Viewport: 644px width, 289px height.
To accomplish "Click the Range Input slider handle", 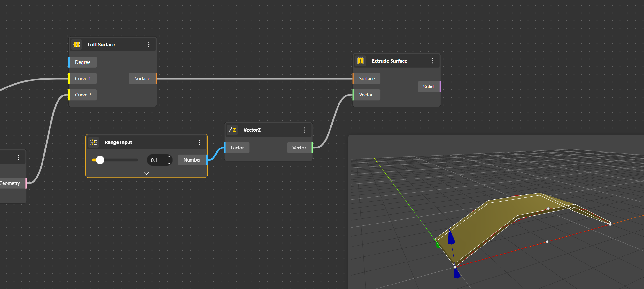I will (100, 160).
